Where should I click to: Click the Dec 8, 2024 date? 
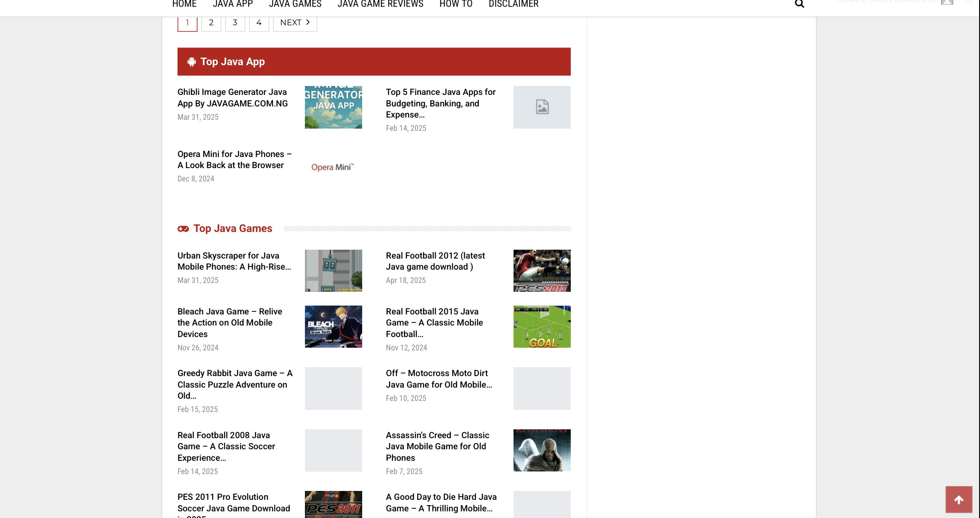tap(196, 179)
